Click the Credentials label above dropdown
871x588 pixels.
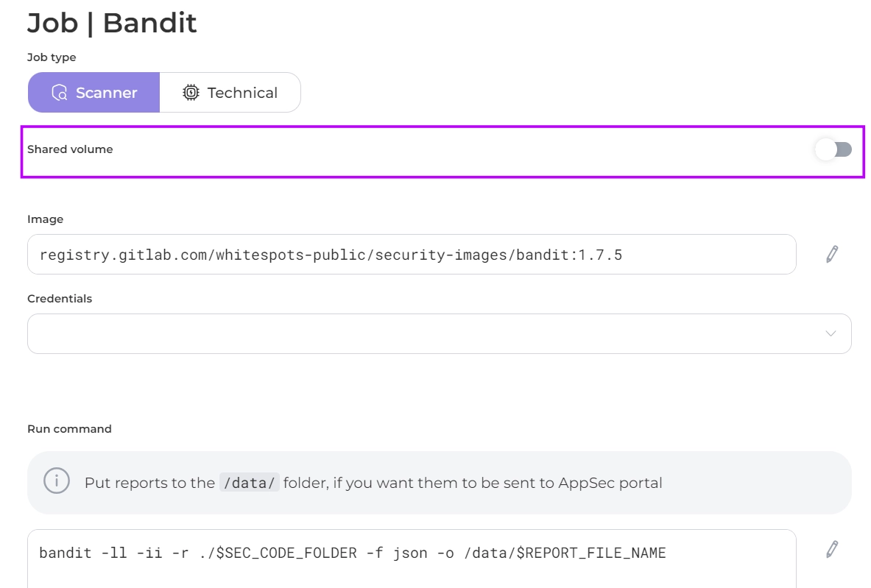point(60,299)
